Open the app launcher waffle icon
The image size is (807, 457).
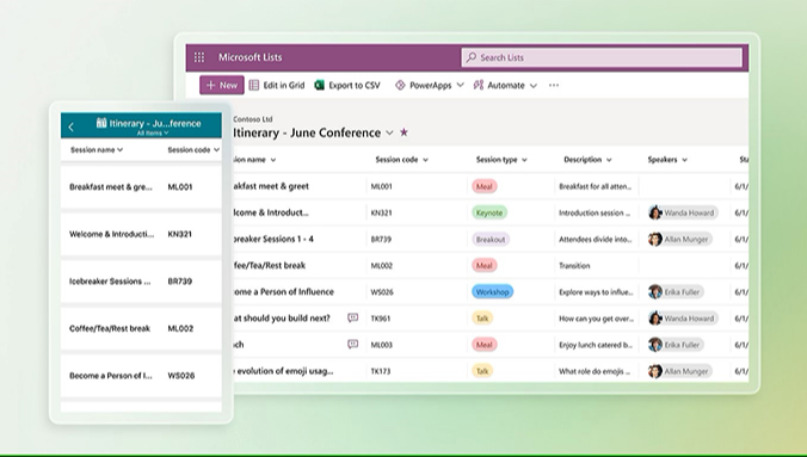pyautogui.click(x=199, y=58)
